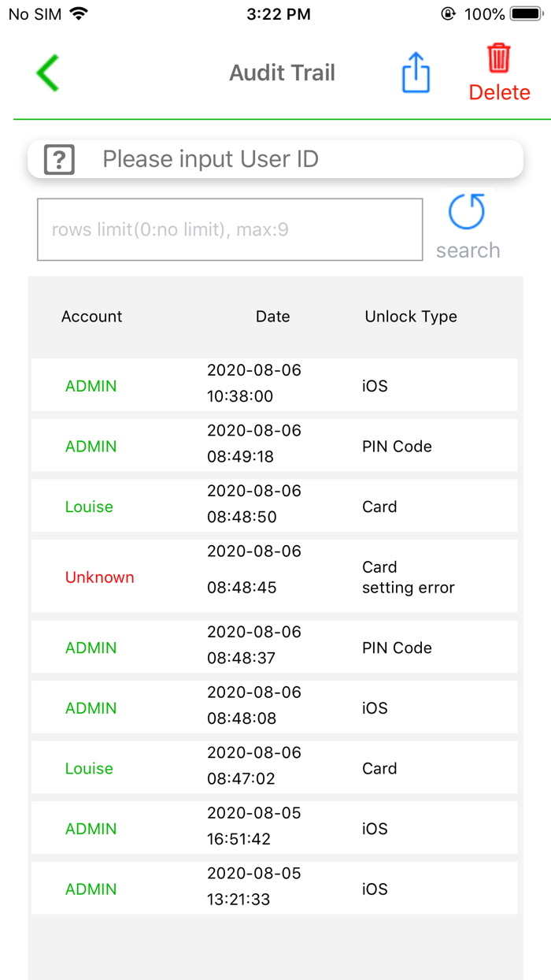The image size is (551, 980).
Task: Select the ADMIN iOS record from 2020-08-05 13:21:33
Action: [x=275, y=888]
